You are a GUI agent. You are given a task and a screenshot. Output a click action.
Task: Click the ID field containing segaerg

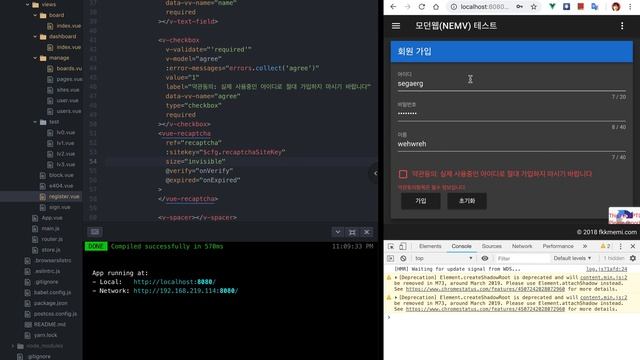(511, 84)
